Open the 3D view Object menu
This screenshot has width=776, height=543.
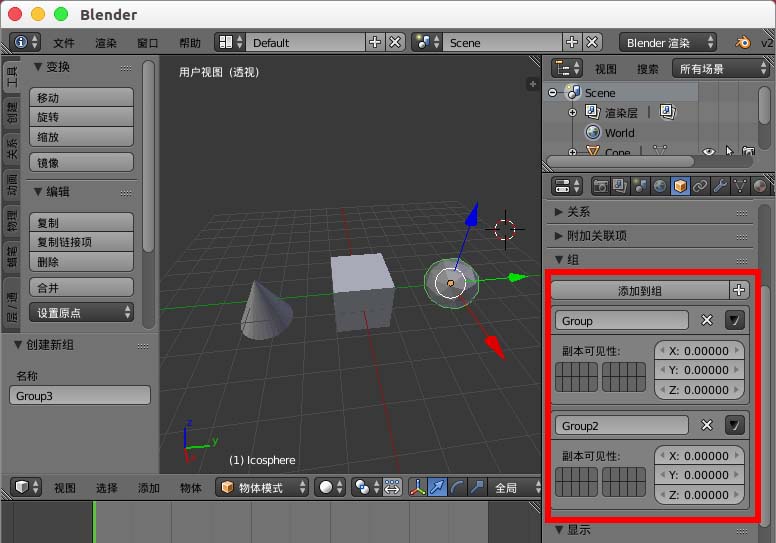click(191, 488)
